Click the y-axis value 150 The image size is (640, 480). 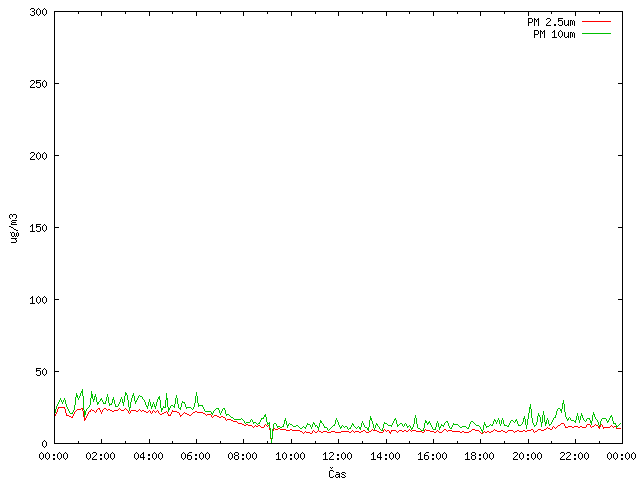pyautogui.click(x=38, y=228)
